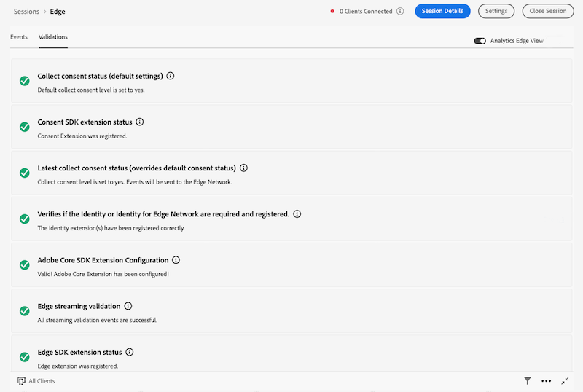Open Session Details
Screen dimensions: 583x392
(x=442, y=12)
